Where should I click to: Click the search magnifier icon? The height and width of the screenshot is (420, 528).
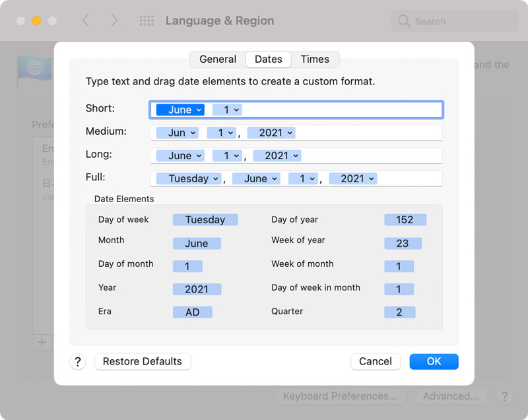pos(404,21)
